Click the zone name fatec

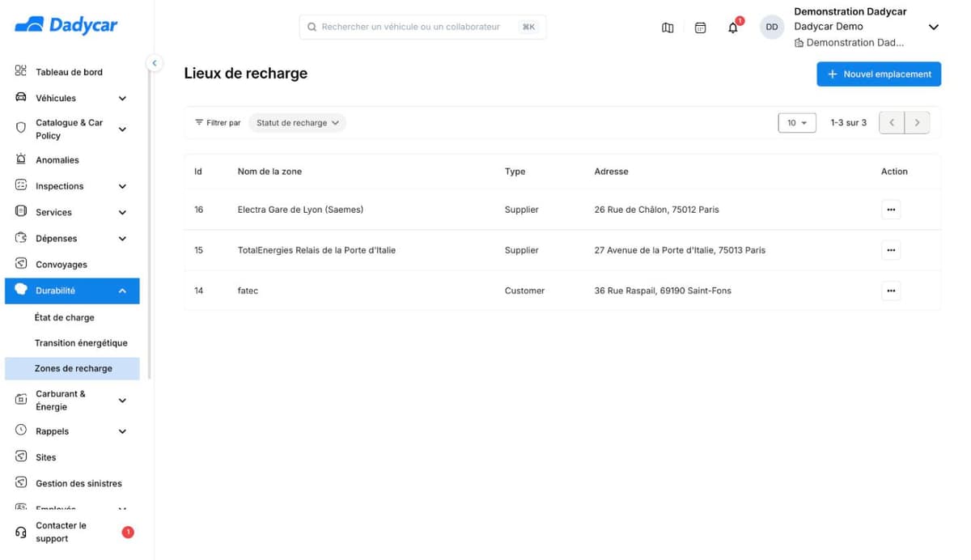[x=248, y=291]
